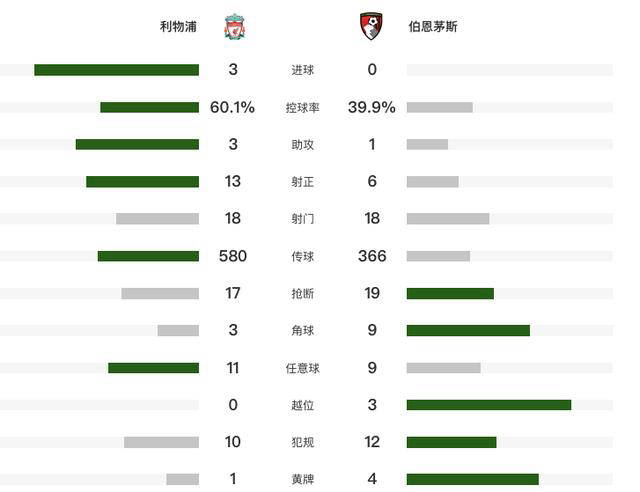Viewport: 640px width, 492px height.
Task: Click the 射正 stat label
Action: coord(302,182)
